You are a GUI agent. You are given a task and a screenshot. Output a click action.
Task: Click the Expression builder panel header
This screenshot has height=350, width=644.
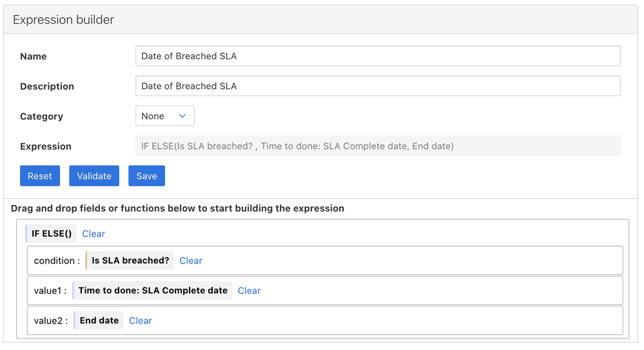(x=320, y=19)
